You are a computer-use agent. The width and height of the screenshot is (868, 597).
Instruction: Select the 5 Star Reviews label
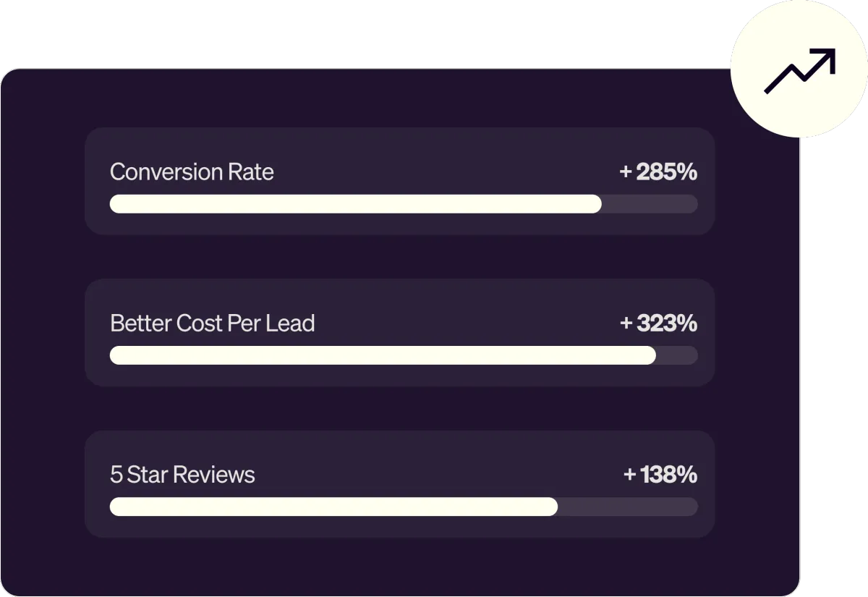click(x=182, y=475)
